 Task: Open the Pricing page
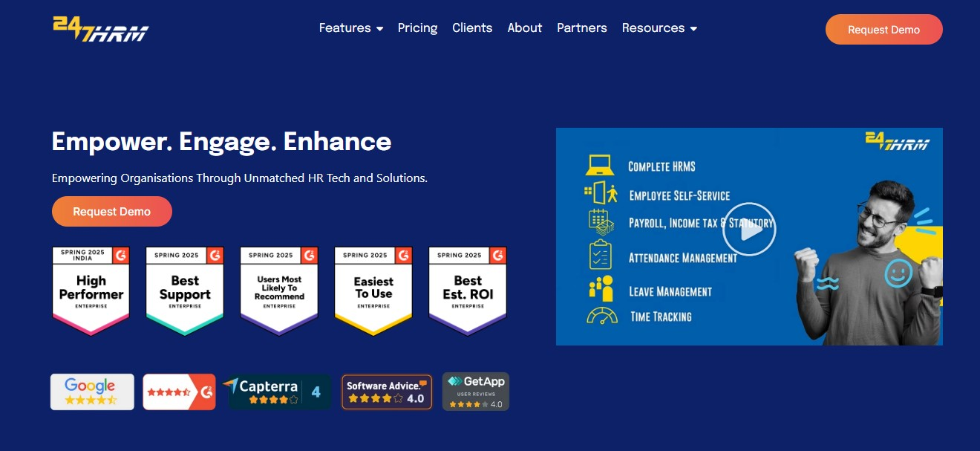point(417,27)
